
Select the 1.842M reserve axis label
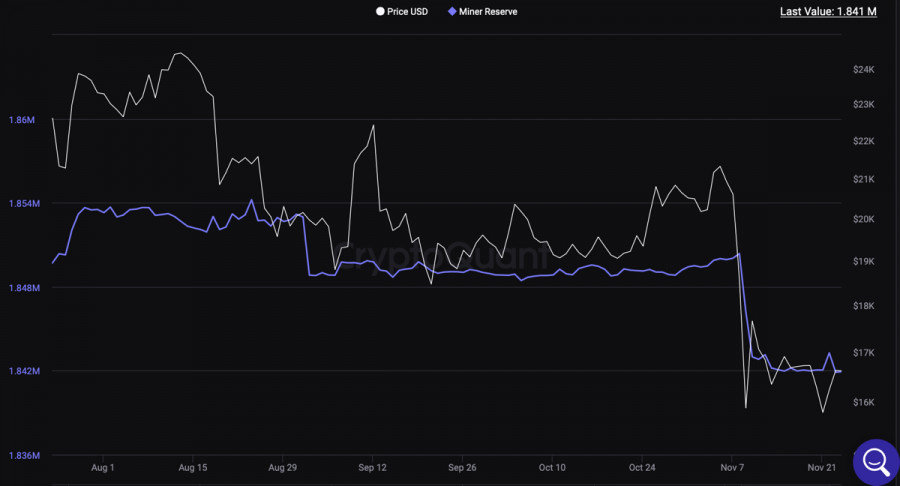22,372
